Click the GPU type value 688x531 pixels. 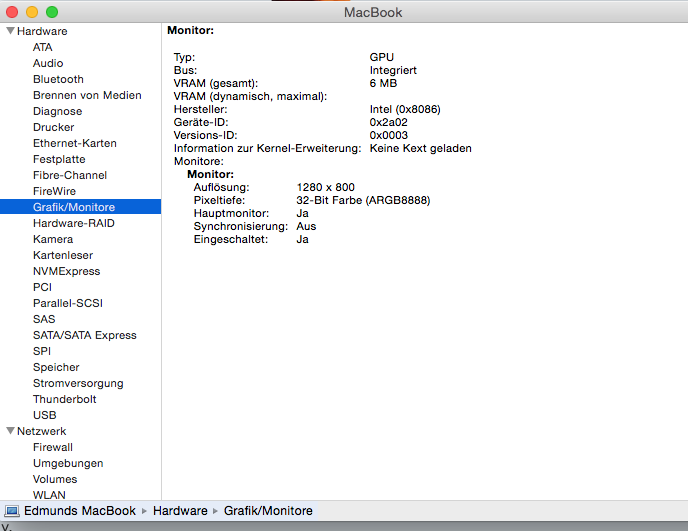click(x=382, y=57)
